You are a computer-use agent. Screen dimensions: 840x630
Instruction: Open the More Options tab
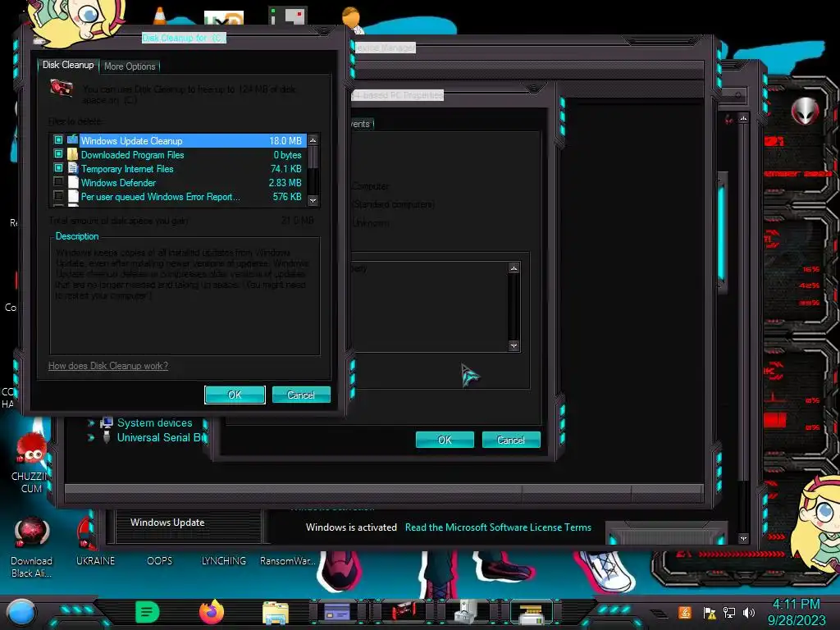coord(130,66)
